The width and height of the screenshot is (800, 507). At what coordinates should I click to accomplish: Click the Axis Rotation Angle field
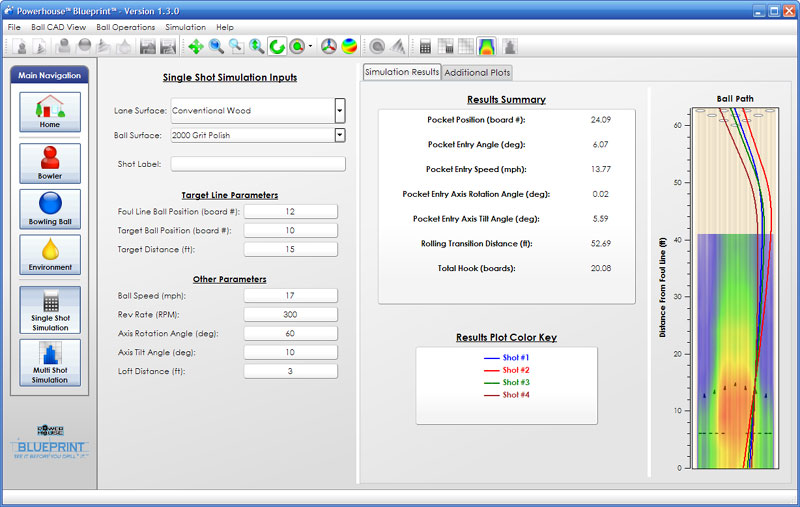tap(290, 333)
